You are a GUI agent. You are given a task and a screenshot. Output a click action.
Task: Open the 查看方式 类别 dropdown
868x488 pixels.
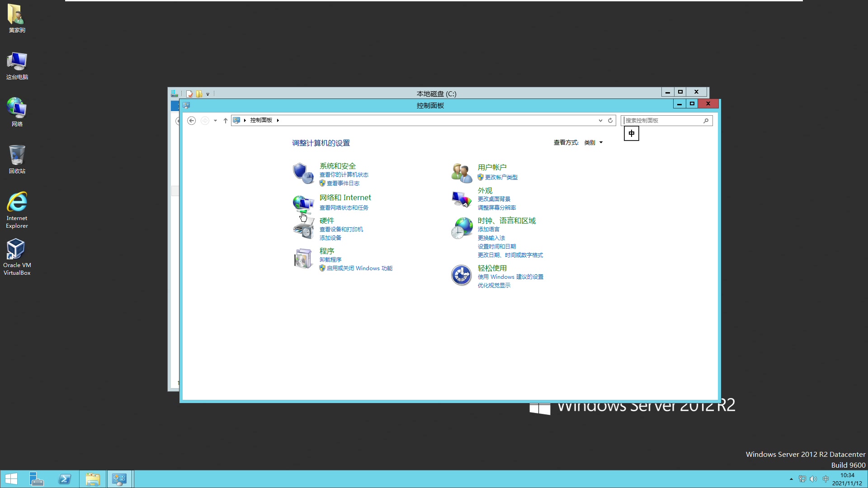click(593, 143)
